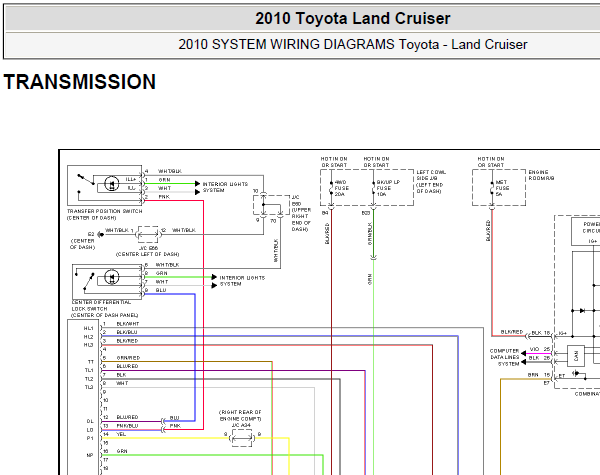Click the 'P1' terminal label
Screen dimensions: 600x475
pos(90,438)
